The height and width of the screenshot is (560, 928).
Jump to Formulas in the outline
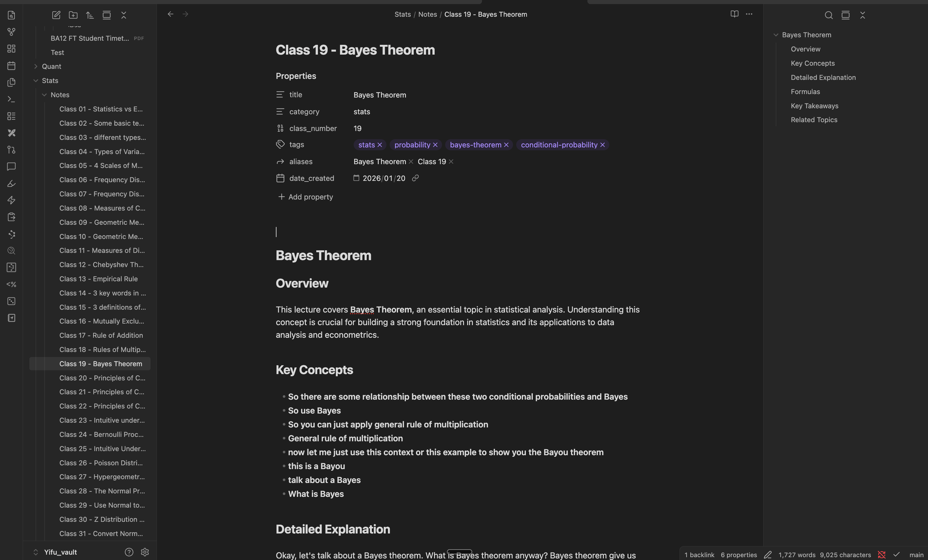click(805, 92)
